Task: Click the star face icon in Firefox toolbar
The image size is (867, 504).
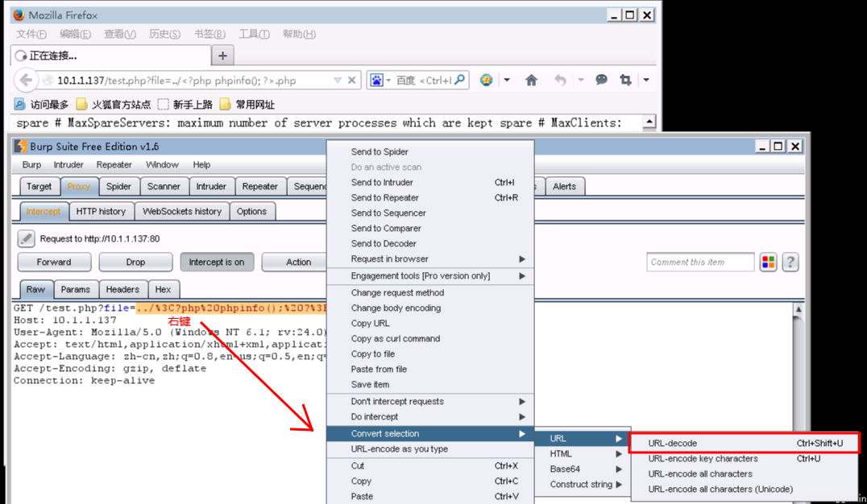Action: [486, 81]
